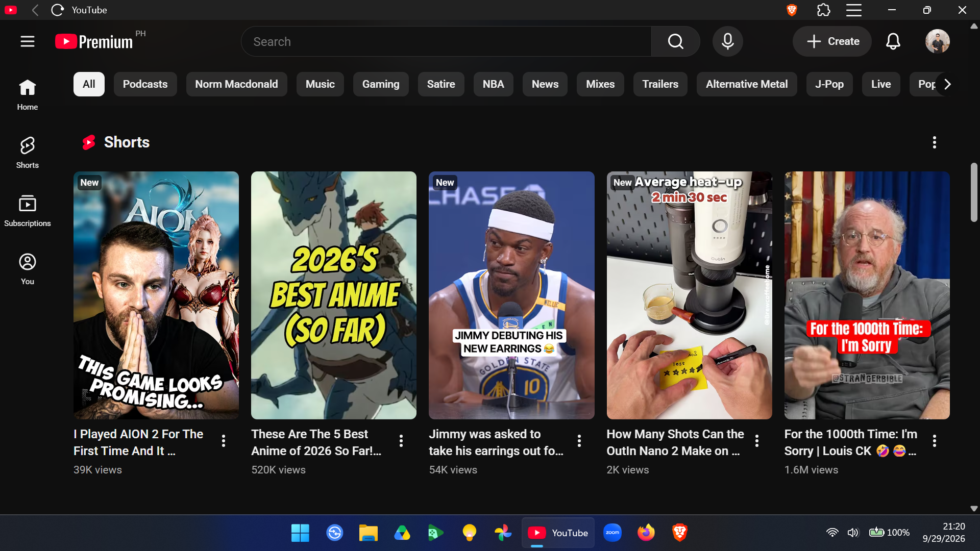Screen dimensions: 980x551
Task: Open the notifications bell
Action: tap(893, 41)
